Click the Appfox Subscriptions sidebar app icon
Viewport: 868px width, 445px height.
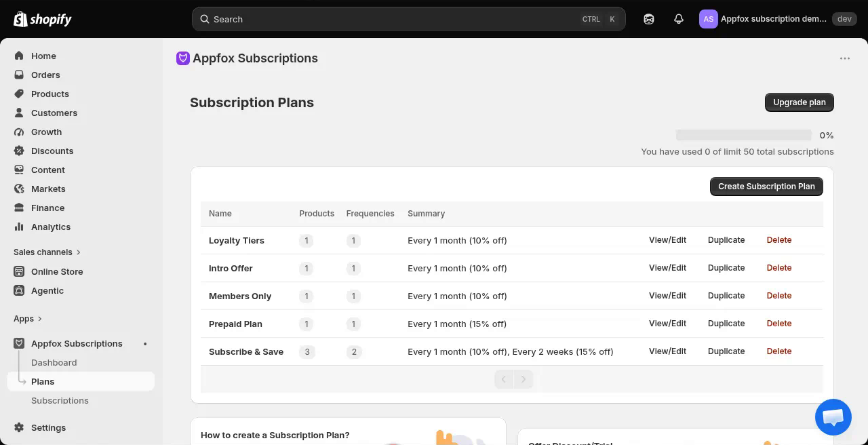pos(19,343)
